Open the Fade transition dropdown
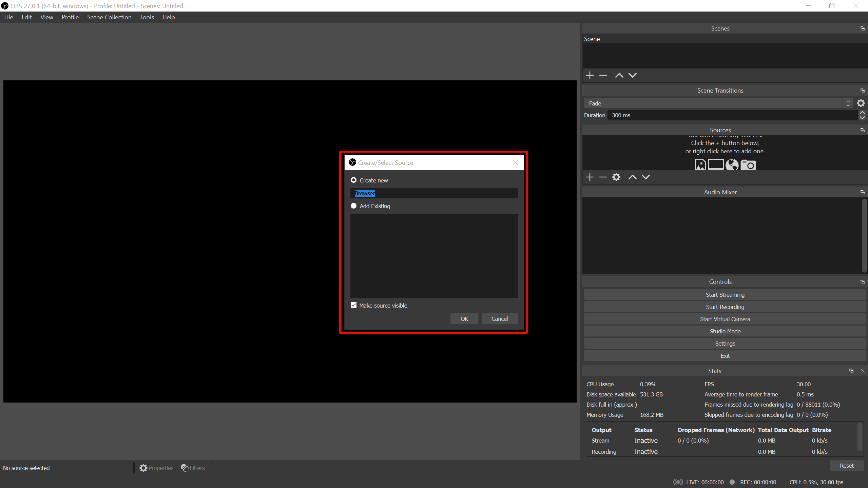 718,103
